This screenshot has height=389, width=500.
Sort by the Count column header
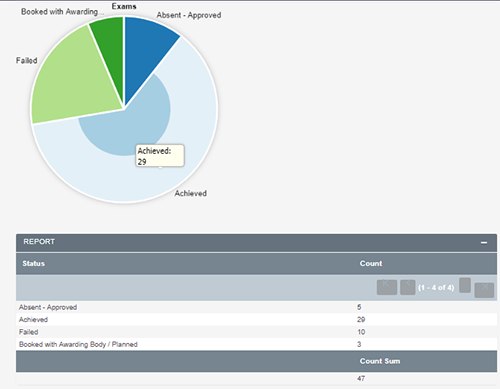[x=371, y=263]
